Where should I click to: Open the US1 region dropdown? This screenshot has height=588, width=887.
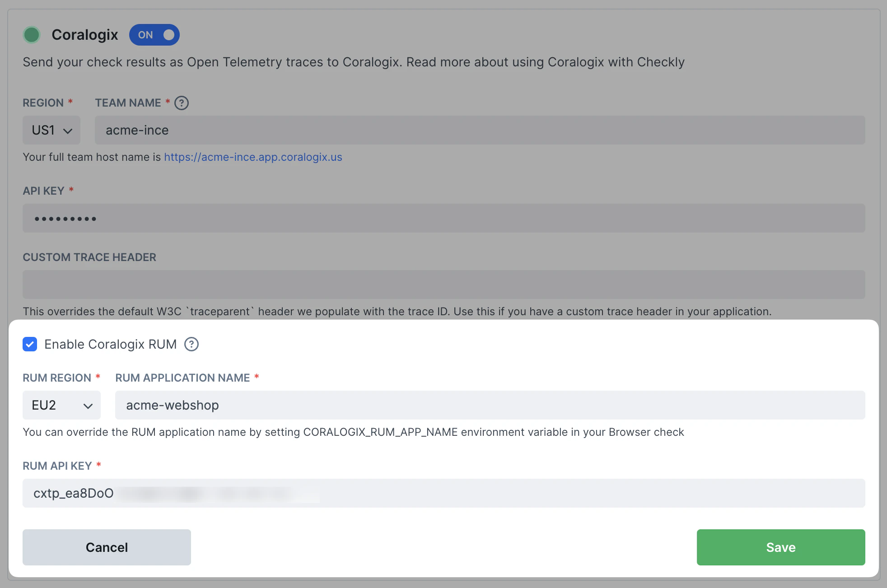coord(51,130)
